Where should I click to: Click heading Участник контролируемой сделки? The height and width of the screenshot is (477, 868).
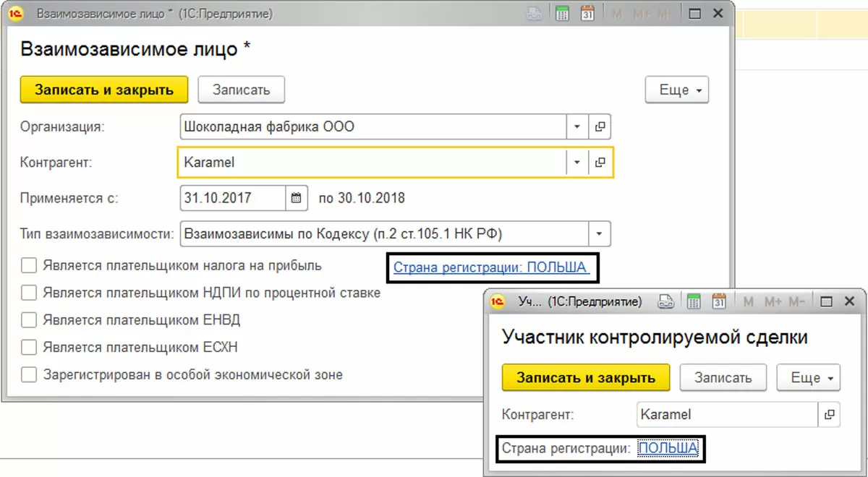click(655, 337)
